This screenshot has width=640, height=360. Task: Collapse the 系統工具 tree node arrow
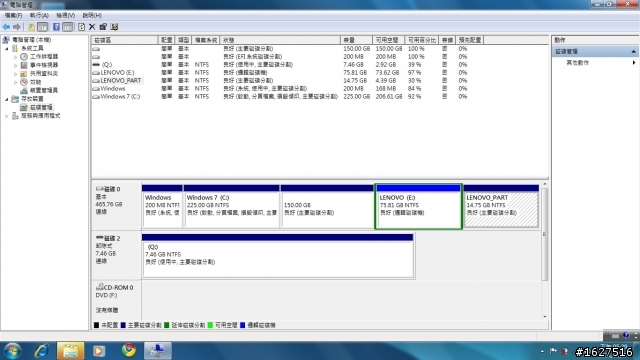coord(7,48)
